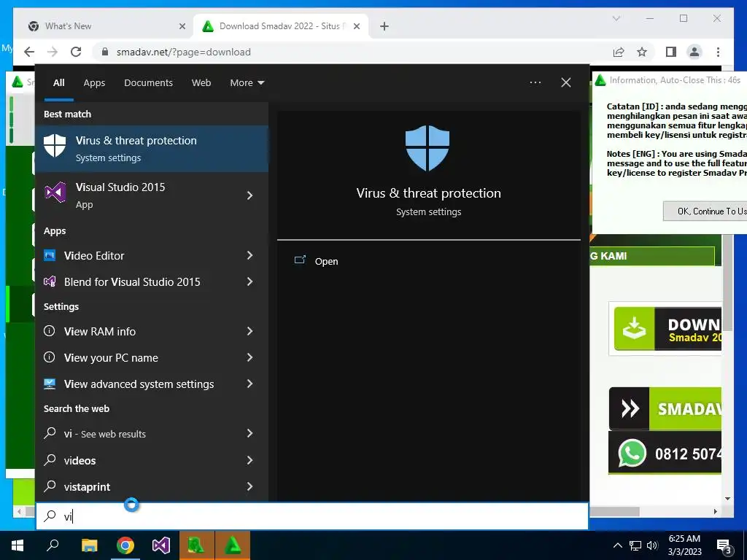Open Visual Studio from taskbar
Screen dimensions: 747x560
[x=161, y=545]
